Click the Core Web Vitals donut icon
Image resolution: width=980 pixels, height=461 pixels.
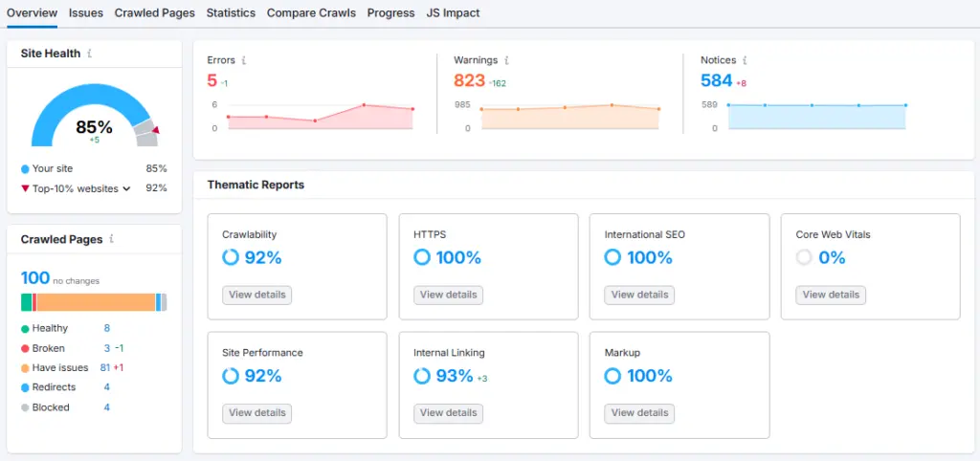[x=804, y=257]
